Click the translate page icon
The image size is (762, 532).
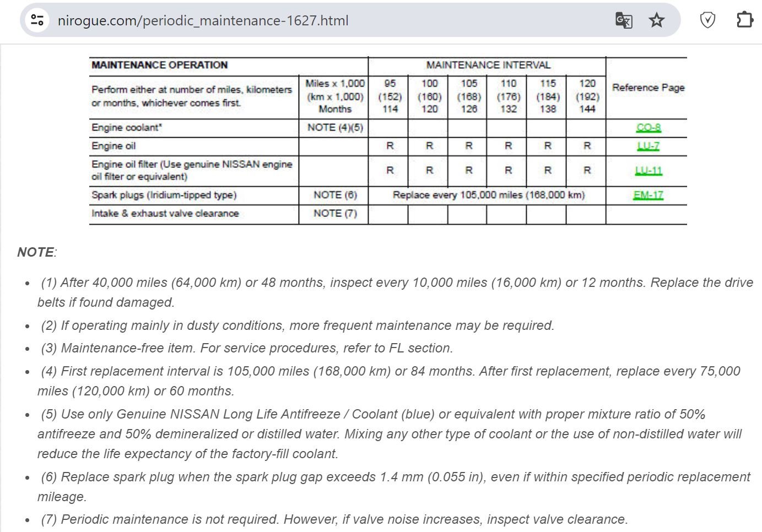point(624,20)
